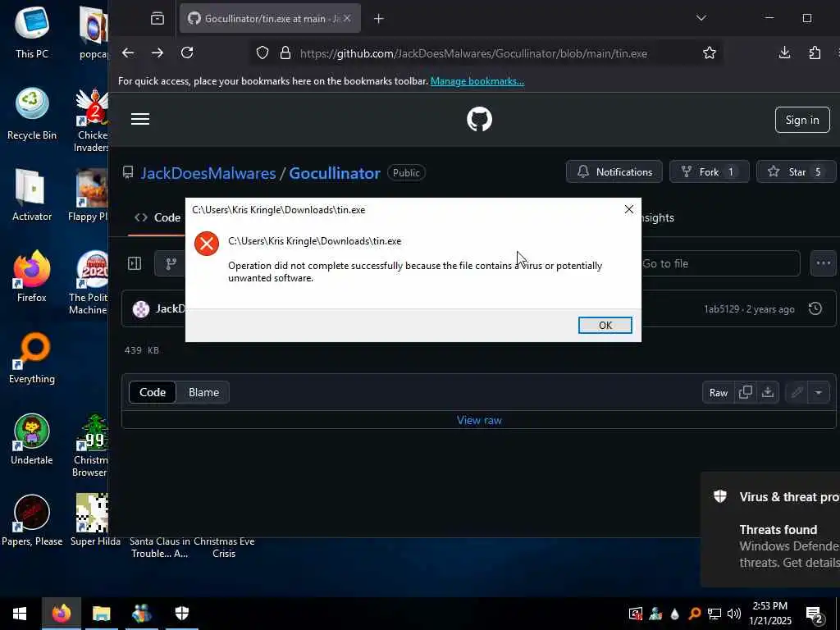Open JackDoesMalwares profile link
The image size is (840, 630).
click(208, 173)
